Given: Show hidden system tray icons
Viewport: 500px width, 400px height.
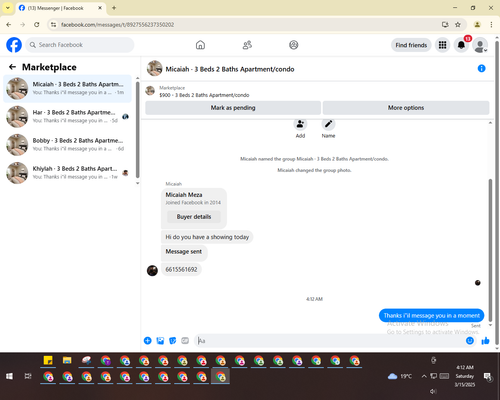Looking at the screenshot, I should point(424,376).
